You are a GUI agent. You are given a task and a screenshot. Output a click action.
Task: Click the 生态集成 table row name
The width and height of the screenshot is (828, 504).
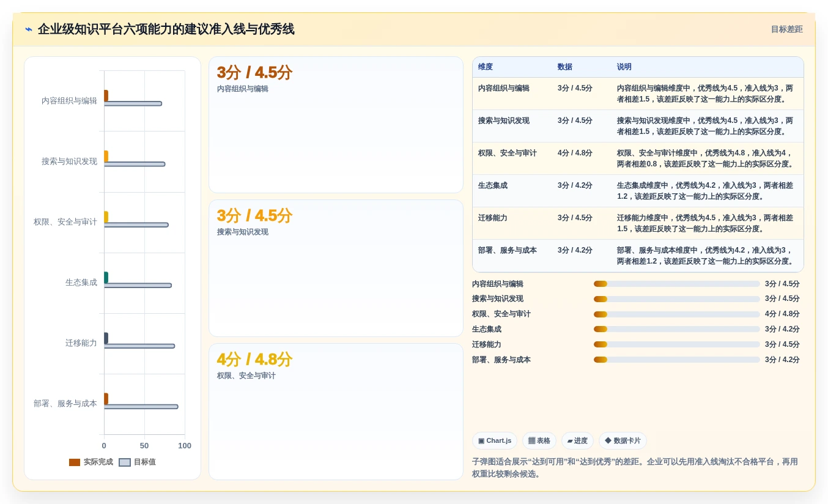click(493, 186)
